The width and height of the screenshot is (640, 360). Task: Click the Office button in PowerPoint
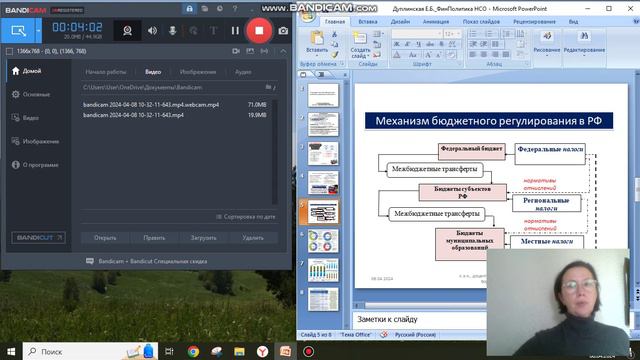coord(308,16)
